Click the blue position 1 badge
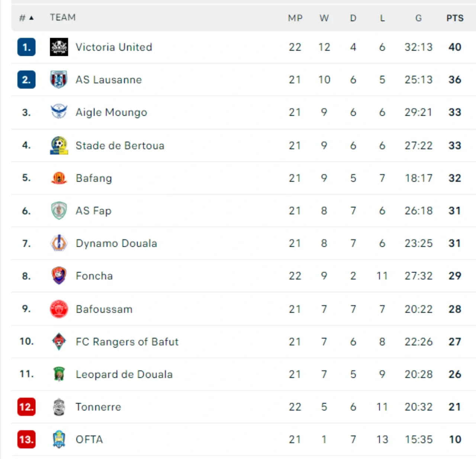476x459 pixels. coord(26,47)
